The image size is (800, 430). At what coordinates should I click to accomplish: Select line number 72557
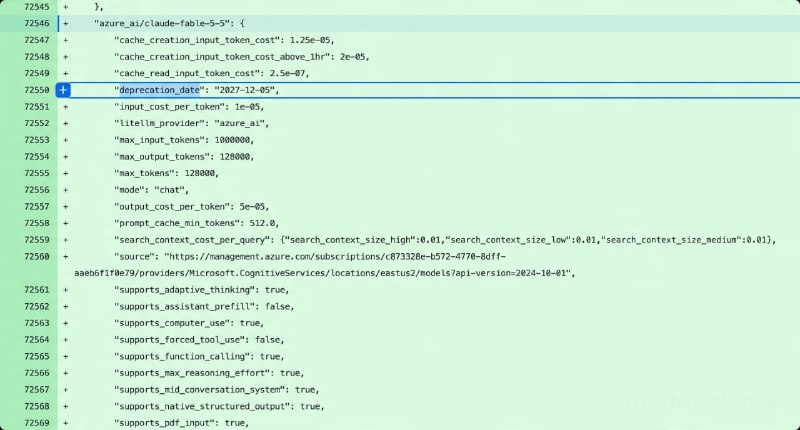[37, 207]
